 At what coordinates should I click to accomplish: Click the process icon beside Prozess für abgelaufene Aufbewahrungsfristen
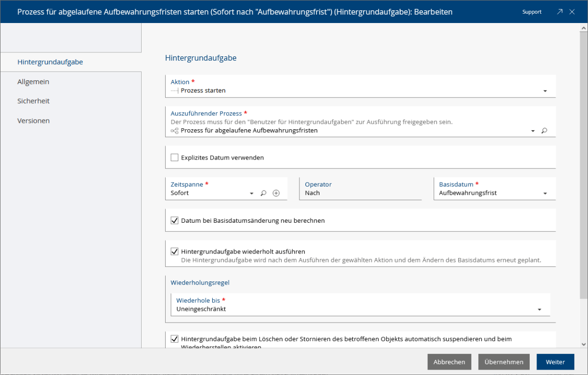click(174, 131)
